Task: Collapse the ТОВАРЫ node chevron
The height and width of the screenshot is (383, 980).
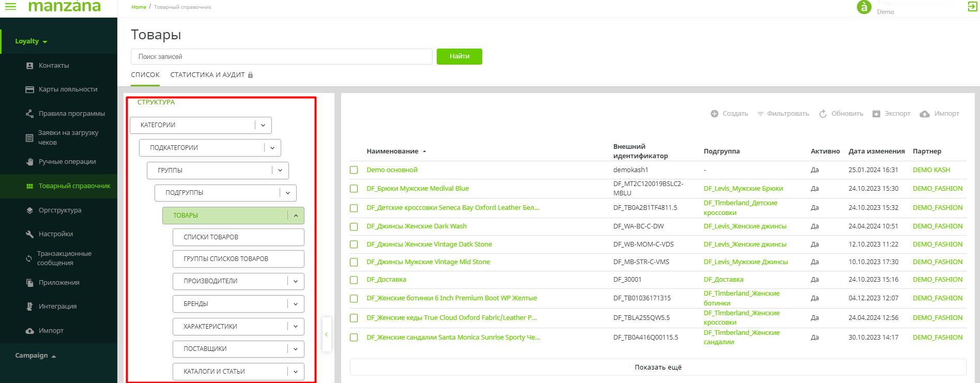Action: point(296,216)
